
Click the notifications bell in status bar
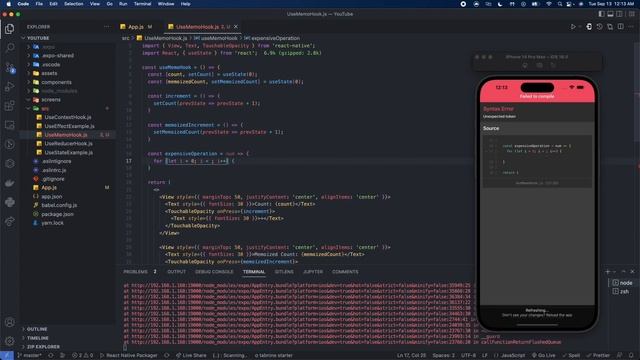631,356
